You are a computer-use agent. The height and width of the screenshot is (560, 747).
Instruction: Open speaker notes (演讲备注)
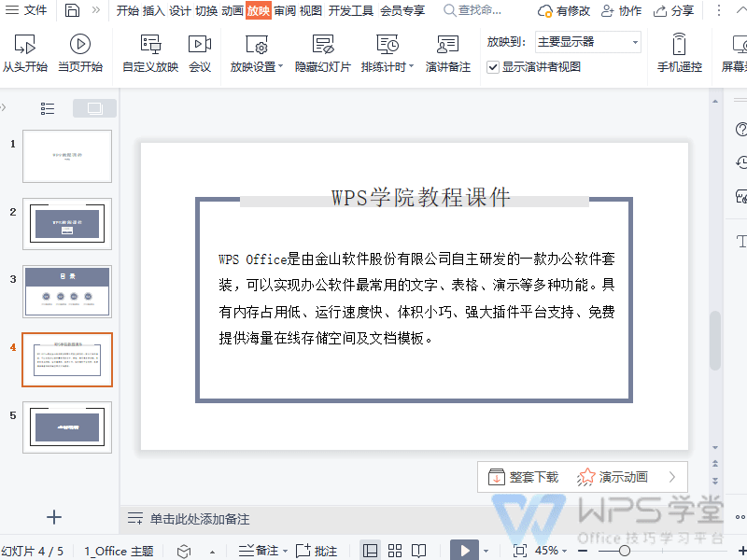pyautogui.click(x=448, y=53)
